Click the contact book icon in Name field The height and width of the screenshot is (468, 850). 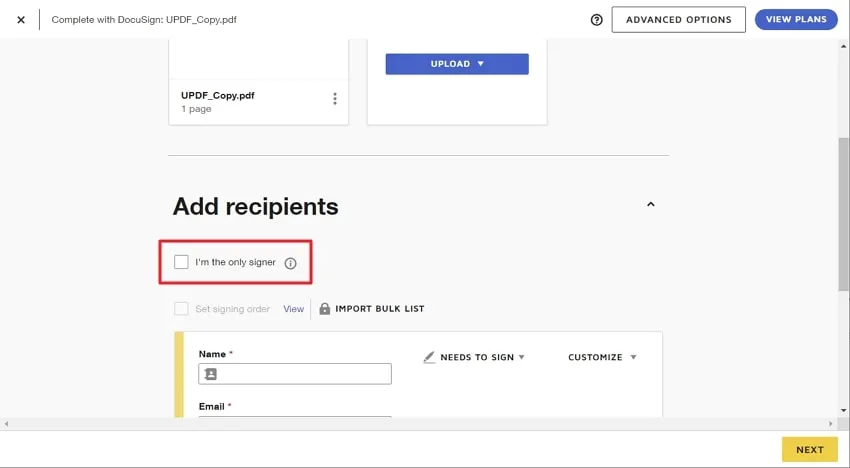211,374
